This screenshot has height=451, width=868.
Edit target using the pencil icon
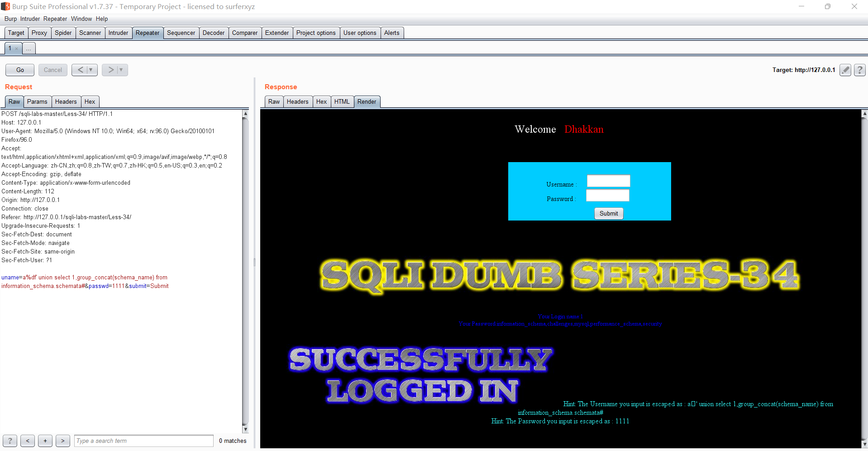(x=845, y=70)
